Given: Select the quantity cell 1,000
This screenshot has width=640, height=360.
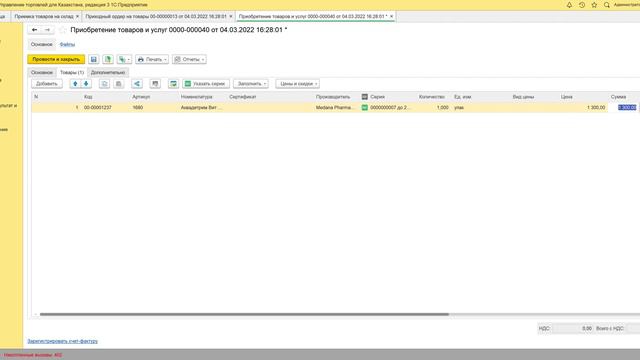Looking at the screenshot, I should [442, 107].
